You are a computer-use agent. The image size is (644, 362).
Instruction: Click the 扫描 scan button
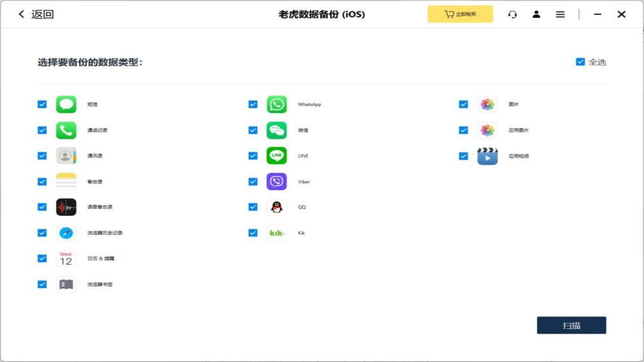[572, 325]
